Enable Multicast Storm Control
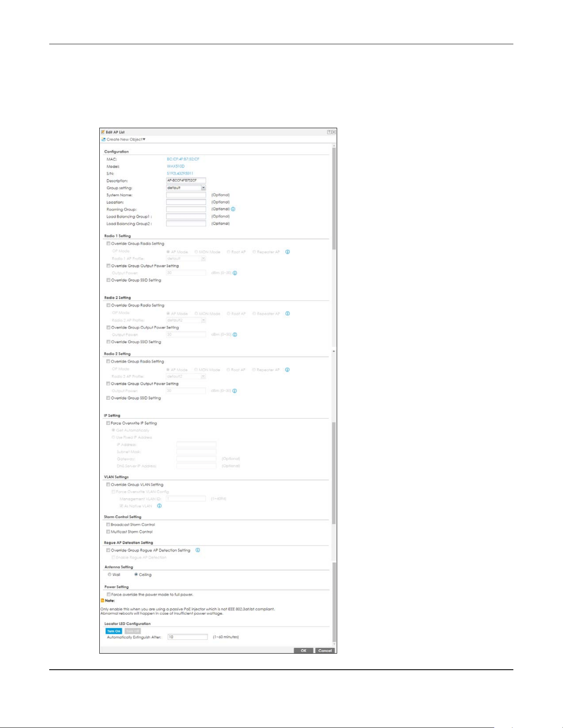 tap(108, 532)
